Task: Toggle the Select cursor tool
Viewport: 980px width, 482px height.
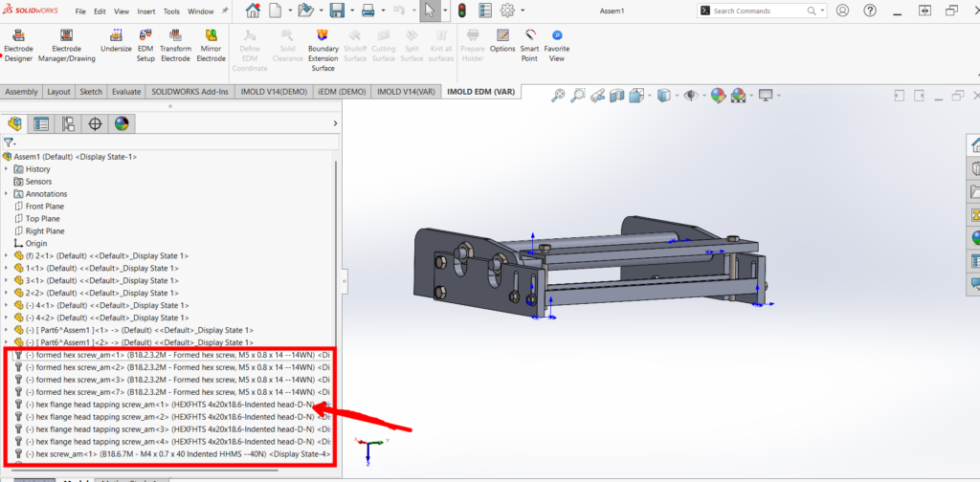Action: coord(430,11)
